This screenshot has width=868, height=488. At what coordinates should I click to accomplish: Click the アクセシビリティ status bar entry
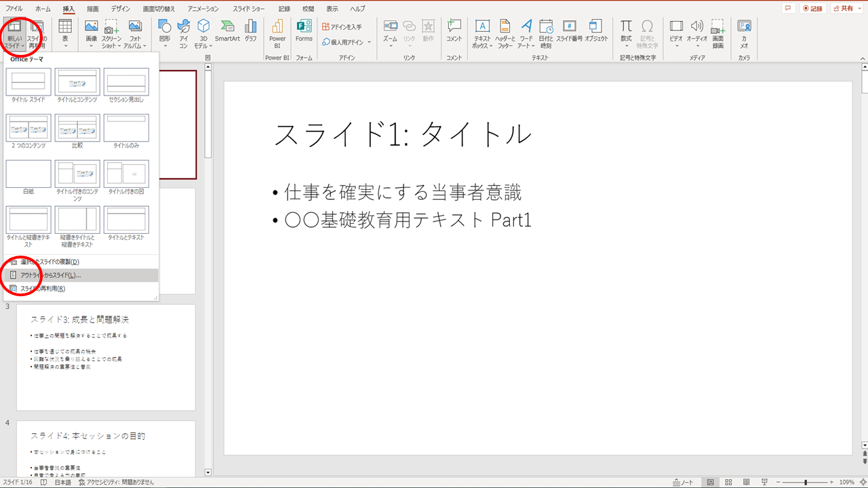pyautogui.click(x=115, y=482)
